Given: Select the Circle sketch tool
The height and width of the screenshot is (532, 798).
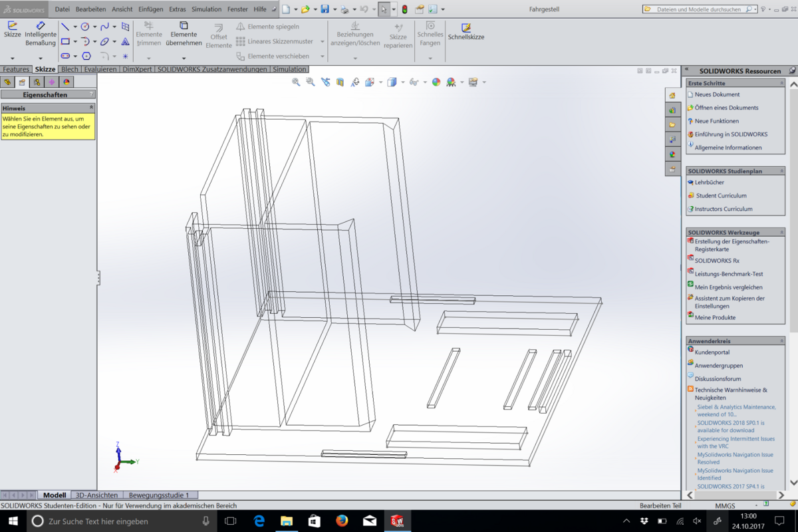Looking at the screenshot, I should tap(85, 27).
